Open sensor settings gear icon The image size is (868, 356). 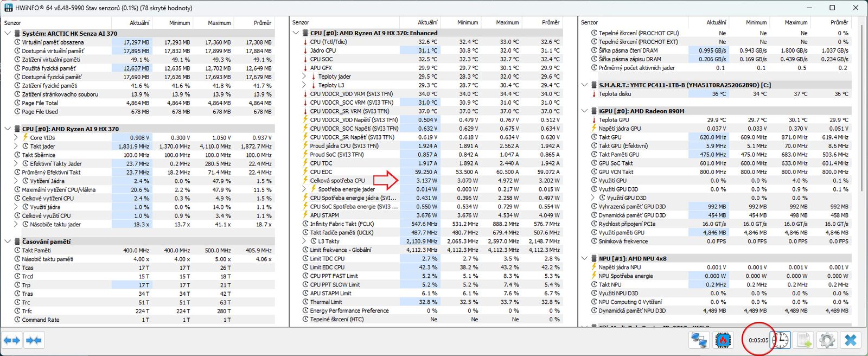click(827, 340)
